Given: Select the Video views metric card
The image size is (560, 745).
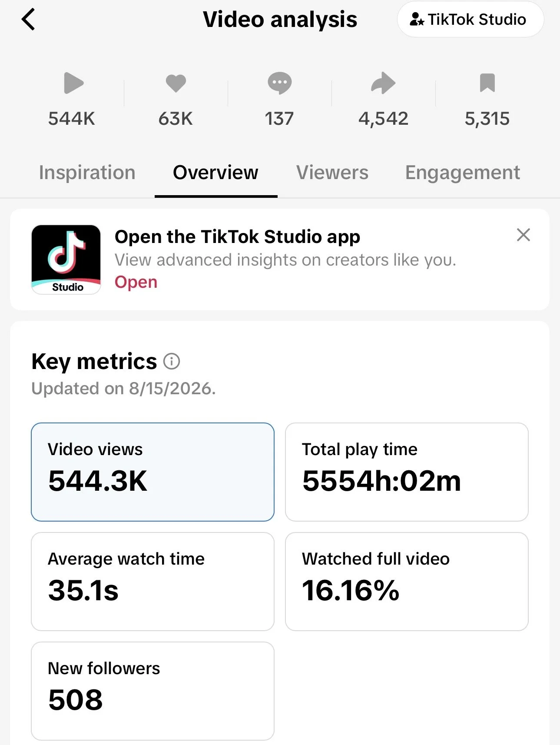Looking at the screenshot, I should pyautogui.click(x=152, y=472).
